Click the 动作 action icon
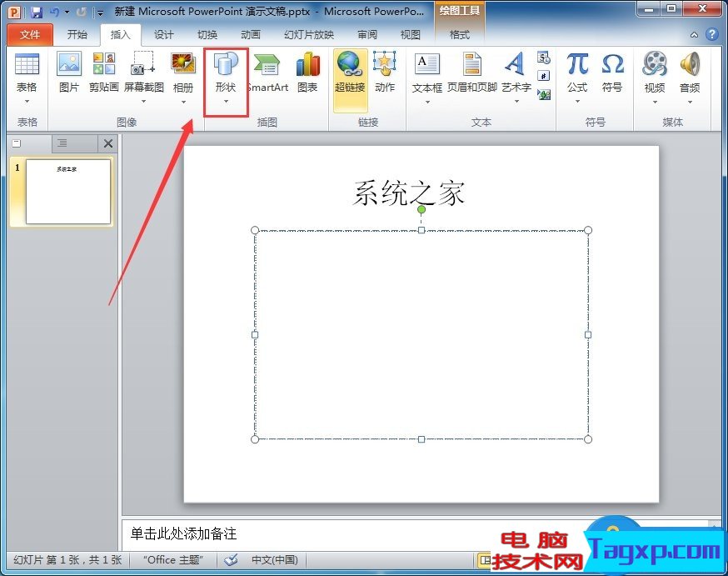This screenshot has height=576, width=728. tap(385, 64)
